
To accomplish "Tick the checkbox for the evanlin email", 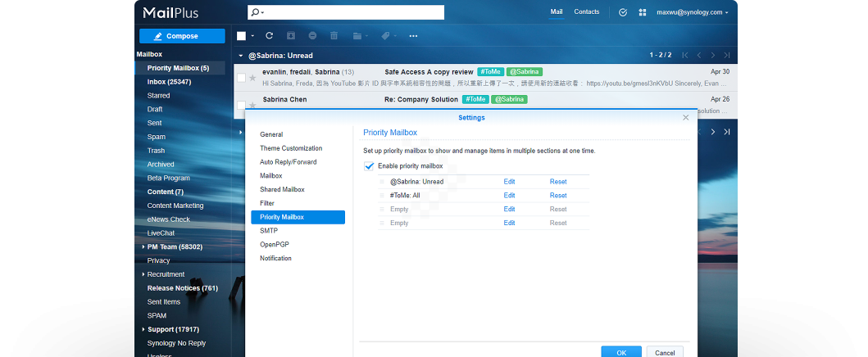I will pyautogui.click(x=241, y=78).
